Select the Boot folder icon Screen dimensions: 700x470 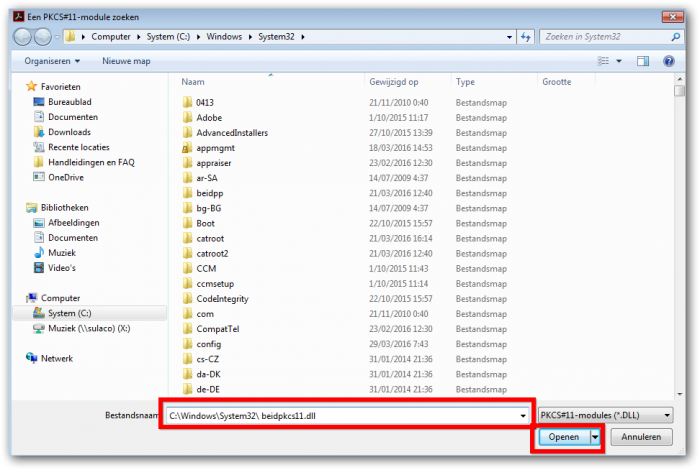[x=188, y=223]
